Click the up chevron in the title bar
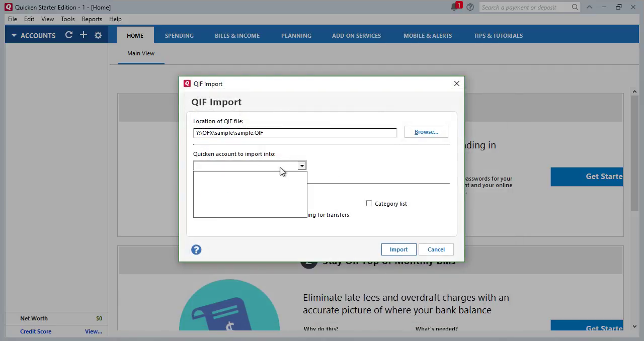Image resolution: width=644 pixels, height=341 pixels. [590, 7]
